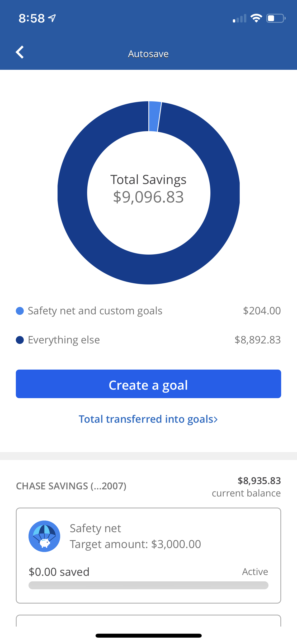Screen dimensions: 297x644
Task: Tap the CHASE SAVINGS (...2007) account label
Action: (x=71, y=486)
